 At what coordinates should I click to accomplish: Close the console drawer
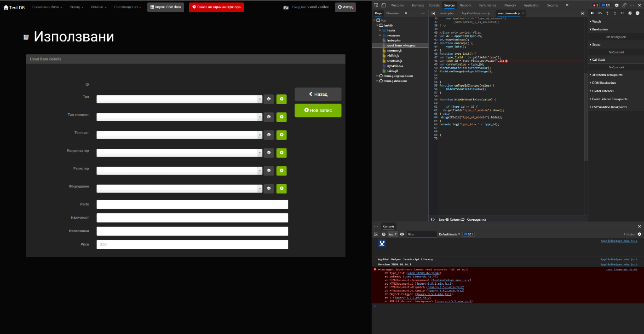639,226
